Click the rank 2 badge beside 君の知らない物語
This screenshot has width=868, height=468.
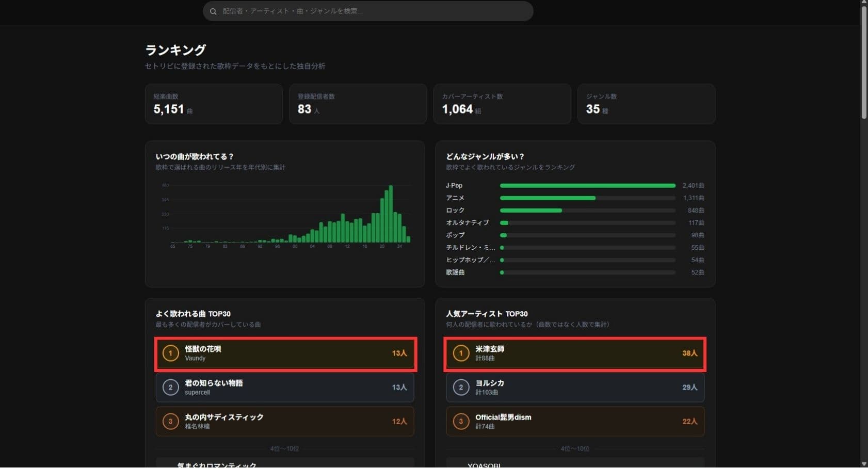(x=170, y=388)
